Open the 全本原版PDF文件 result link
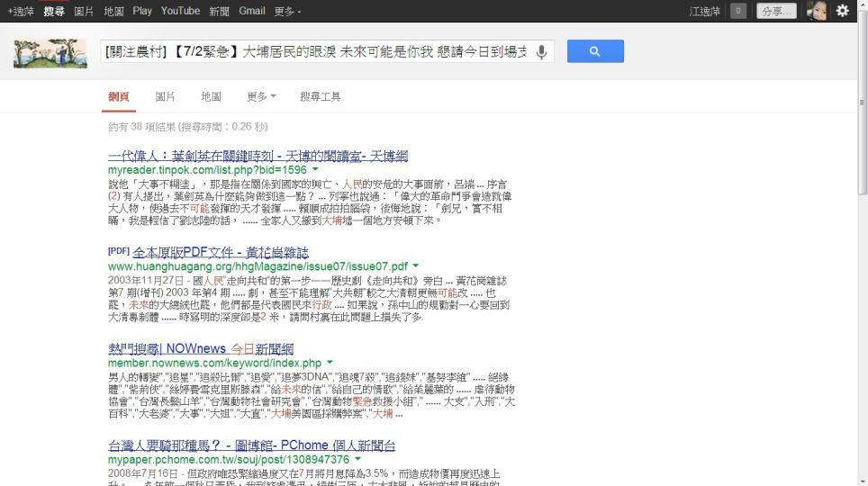The image size is (868, 486). [x=221, y=252]
